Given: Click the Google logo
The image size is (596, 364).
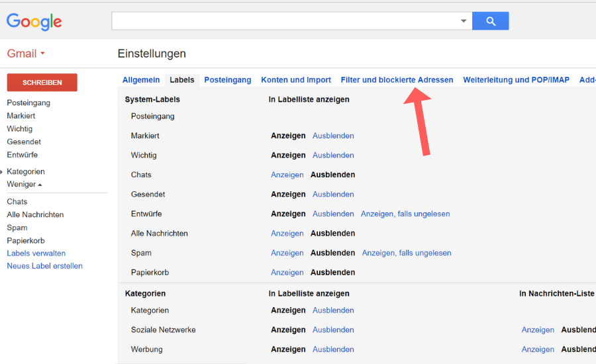Looking at the screenshot, I should coord(34,22).
